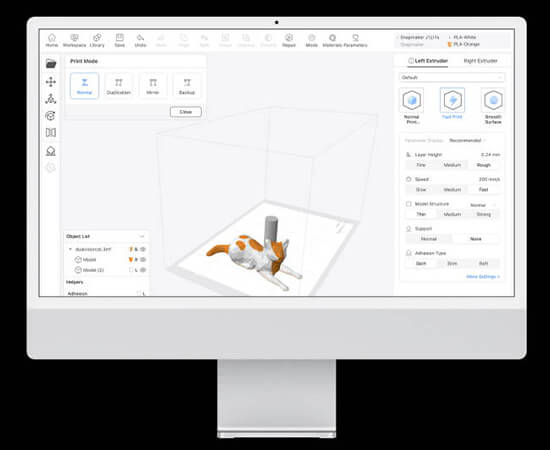Select the Scale tool in left sidebar

point(51,99)
